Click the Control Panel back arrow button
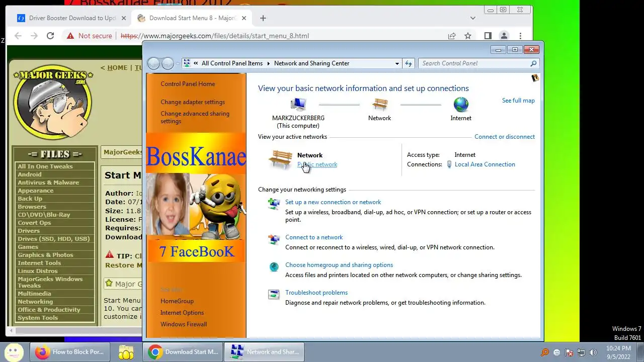Viewport: 644px width, 362px height. click(x=153, y=63)
